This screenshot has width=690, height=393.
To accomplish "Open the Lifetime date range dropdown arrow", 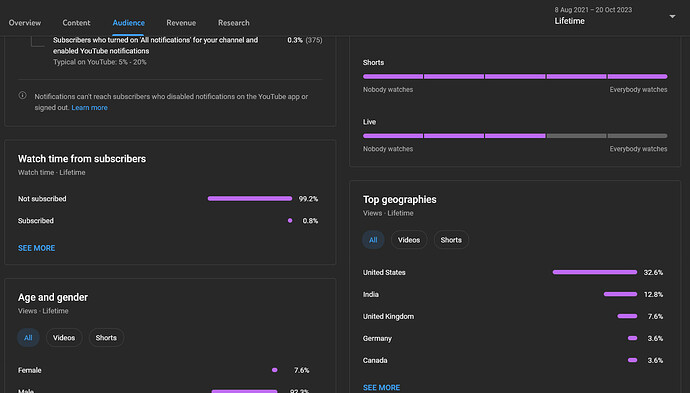I will pyautogui.click(x=672, y=17).
